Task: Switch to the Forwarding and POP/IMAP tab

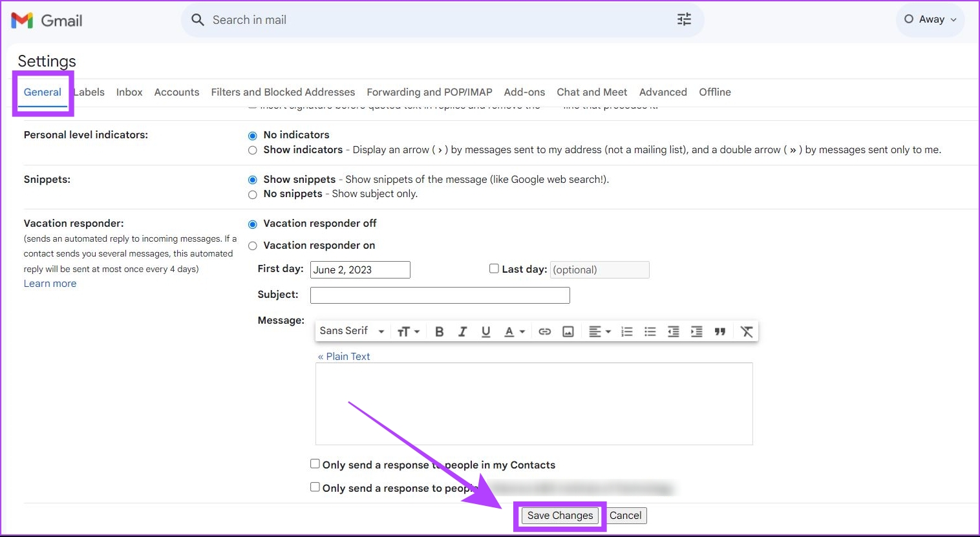Action: tap(429, 92)
